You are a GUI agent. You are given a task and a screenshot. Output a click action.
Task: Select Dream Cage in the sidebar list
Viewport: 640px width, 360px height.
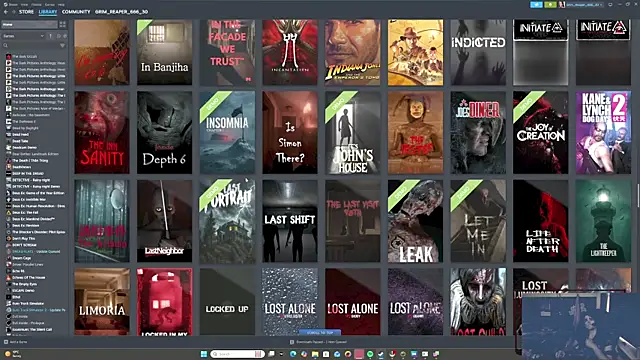(22, 258)
